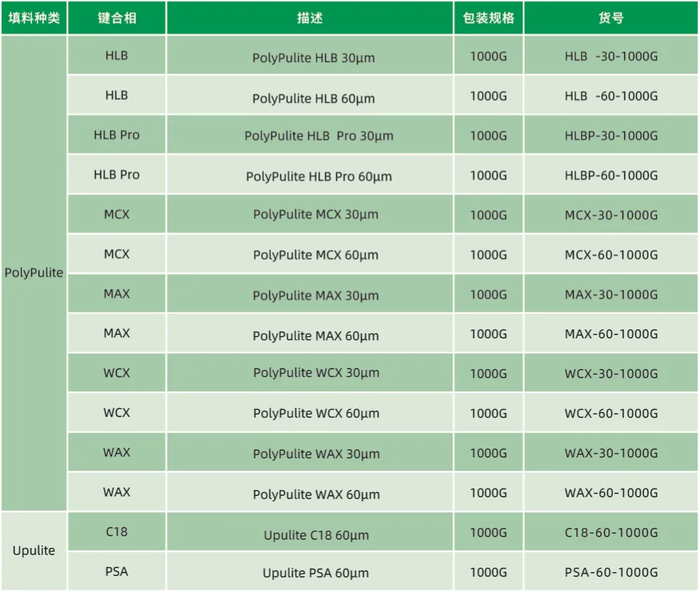Select the PSA bonded phase cell

pos(117,571)
